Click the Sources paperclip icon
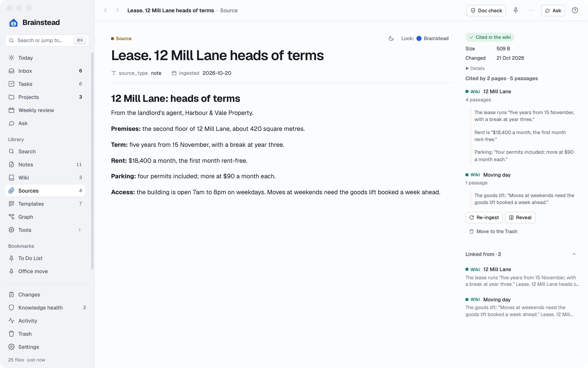The image size is (588, 368). pyautogui.click(x=11, y=191)
